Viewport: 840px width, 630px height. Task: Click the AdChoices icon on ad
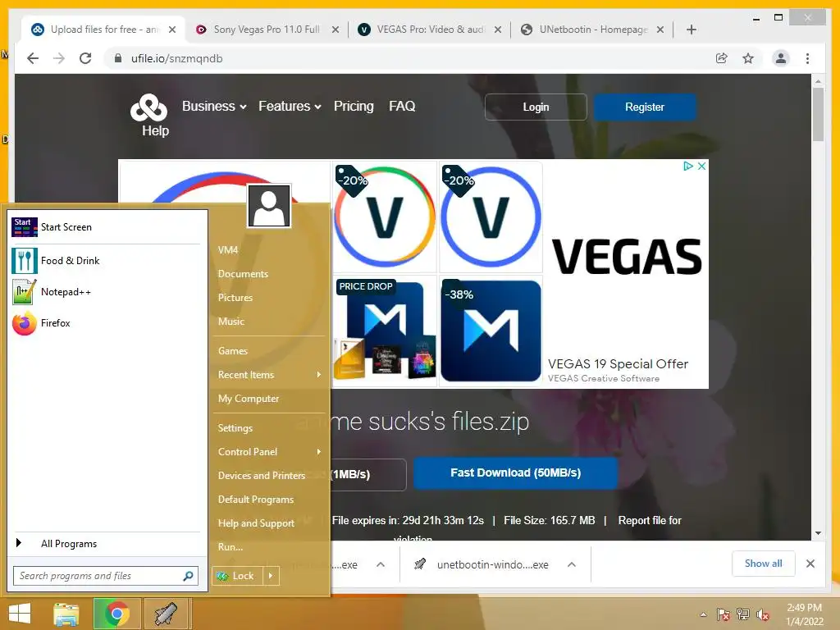(x=688, y=166)
